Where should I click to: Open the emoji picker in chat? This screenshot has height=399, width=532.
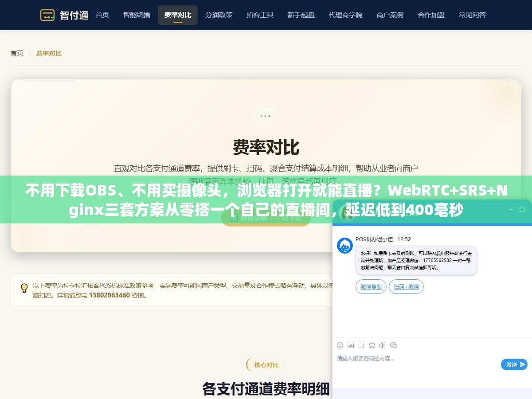click(x=340, y=345)
